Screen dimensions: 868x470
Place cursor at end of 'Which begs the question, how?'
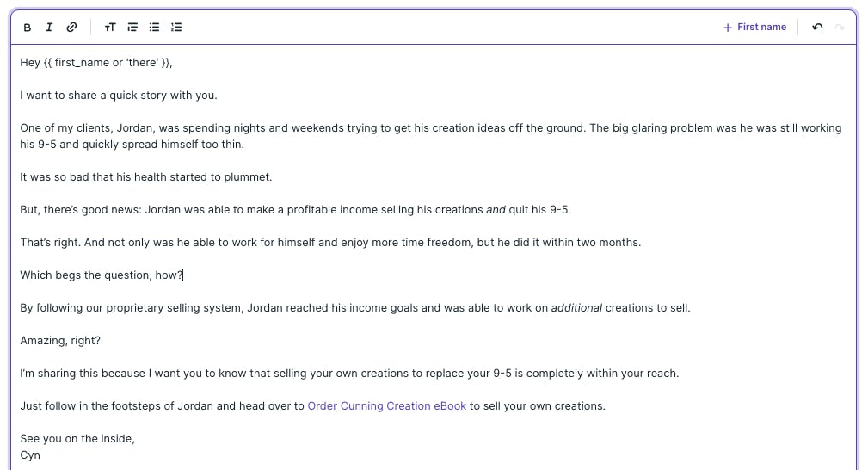click(x=182, y=275)
